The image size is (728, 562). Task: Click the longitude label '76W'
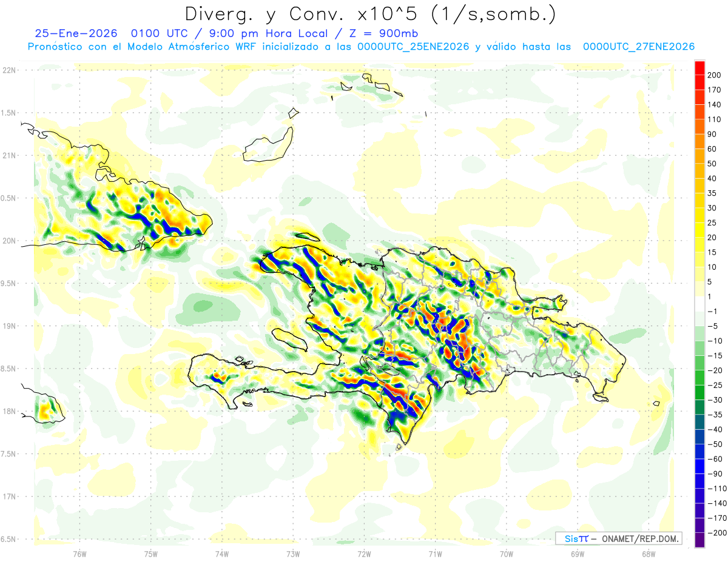[79, 554]
